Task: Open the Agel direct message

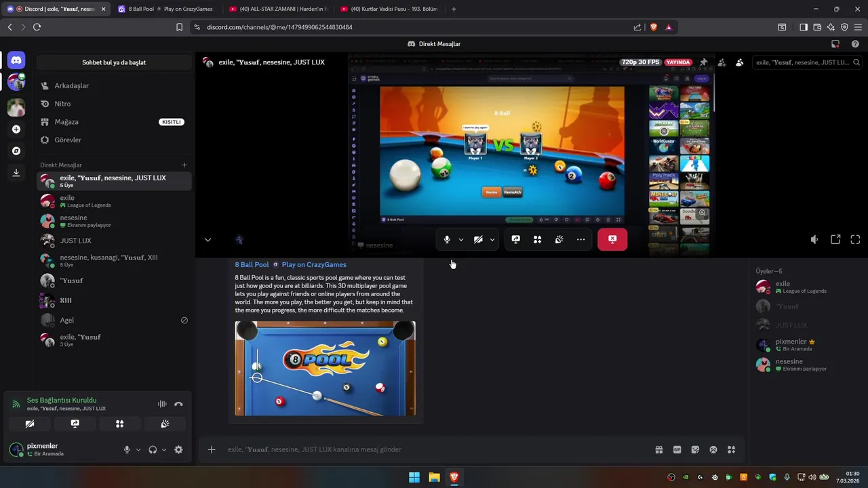Action: (x=114, y=320)
